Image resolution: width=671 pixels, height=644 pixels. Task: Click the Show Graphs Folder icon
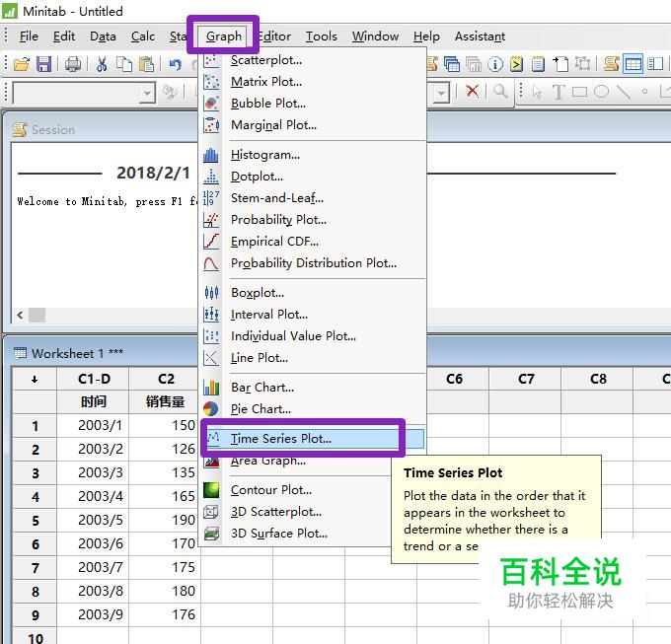point(474,64)
